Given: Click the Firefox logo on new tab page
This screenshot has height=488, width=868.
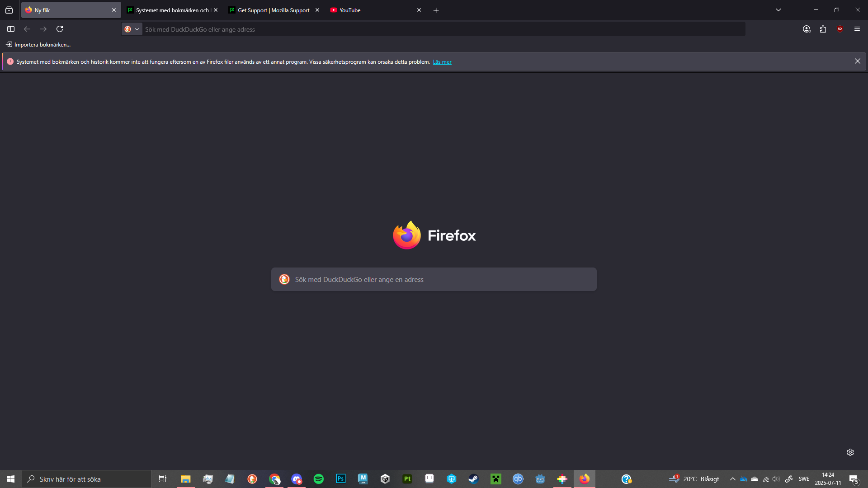Looking at the screenshot, I should pyautogui.click(x=434, y=235).
